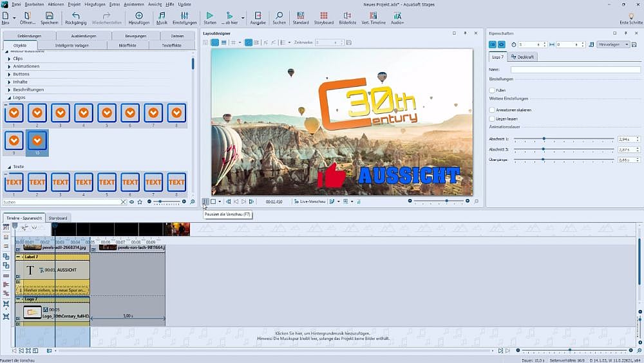Click the Name input field

(x=575, y=70)
